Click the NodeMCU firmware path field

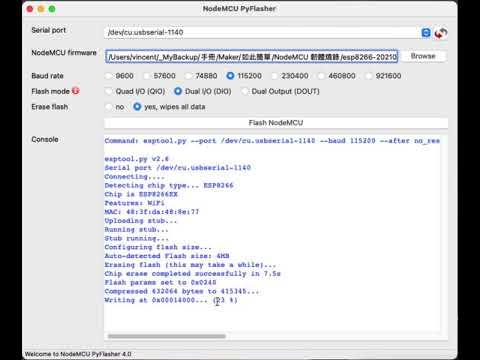(252, 57)
